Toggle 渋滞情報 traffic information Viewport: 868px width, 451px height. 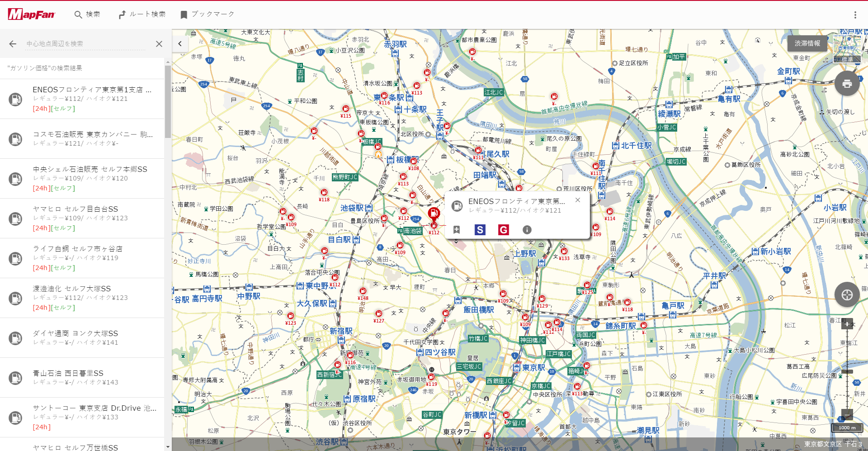coord(807,43)
